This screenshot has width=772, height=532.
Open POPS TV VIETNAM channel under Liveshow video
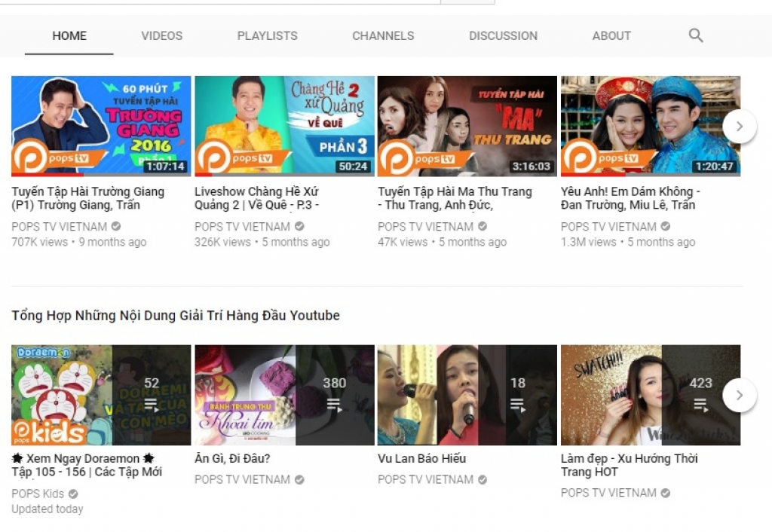pos(242,227)
